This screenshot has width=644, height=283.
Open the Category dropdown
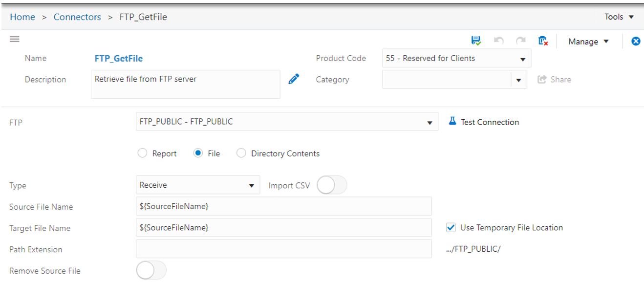click(x=518, y=79)
